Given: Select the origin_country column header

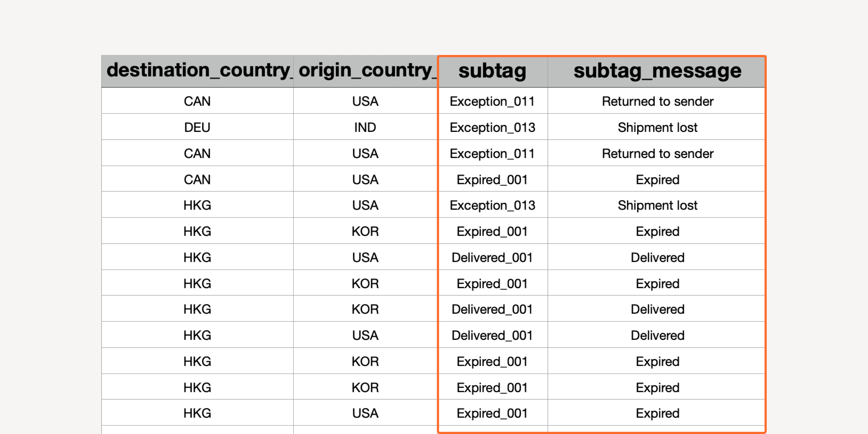Looking at the screenshot, I should pyautogui.click(x=366, y=71).
